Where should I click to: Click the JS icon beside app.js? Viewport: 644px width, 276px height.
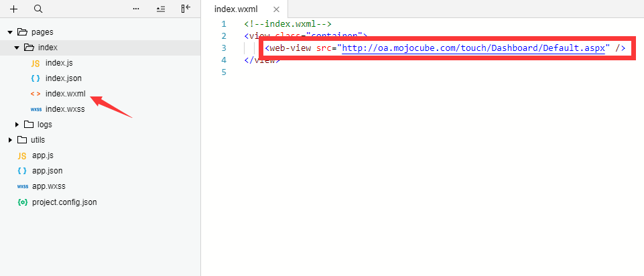tap(22, 155)
